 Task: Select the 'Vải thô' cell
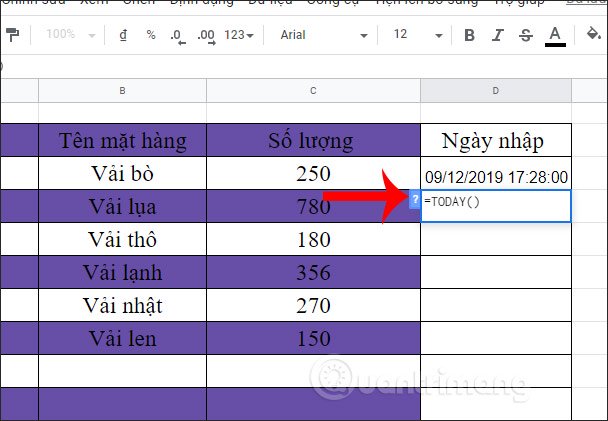click(x=123, y=239)
